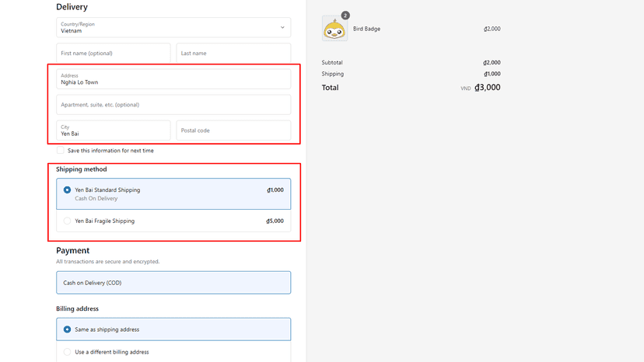Click the City field showing Yen Bai
The width and height of the screenshot is (644, 362).
[x=114, y=131]
